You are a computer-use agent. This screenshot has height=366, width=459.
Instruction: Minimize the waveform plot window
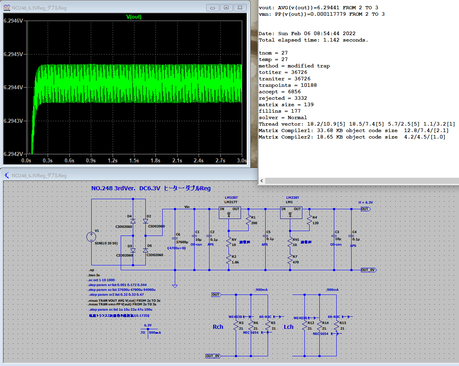212,8
